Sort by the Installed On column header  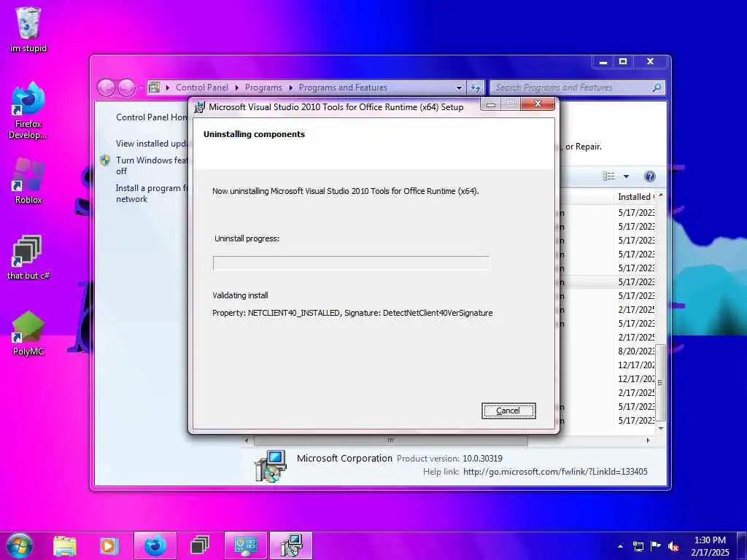pos(635,197)
